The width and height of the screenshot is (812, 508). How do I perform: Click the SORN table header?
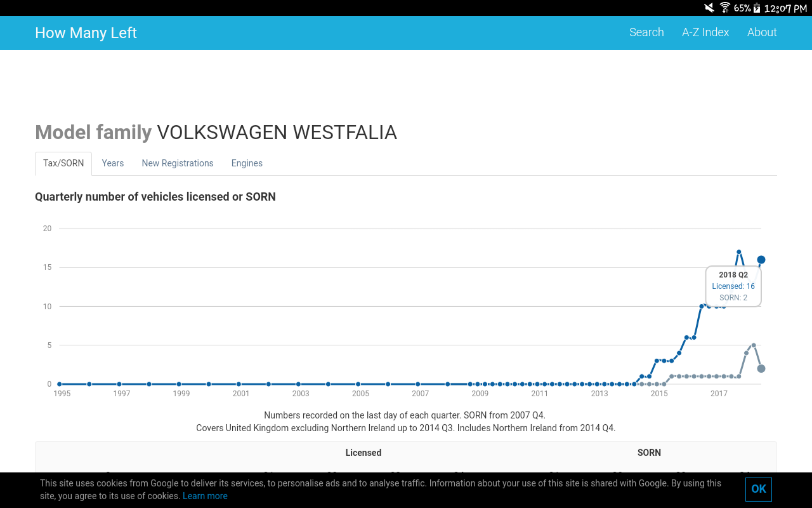[649, 453]
